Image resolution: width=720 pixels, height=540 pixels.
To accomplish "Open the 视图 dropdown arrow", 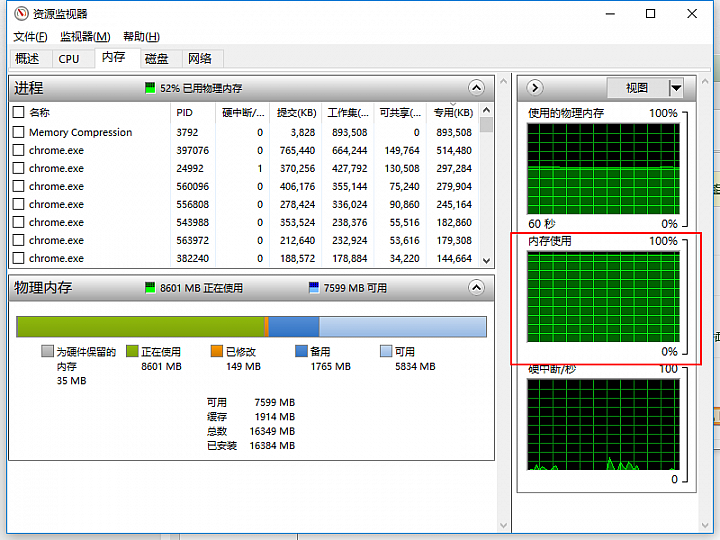I will click(x=676, y=88).
